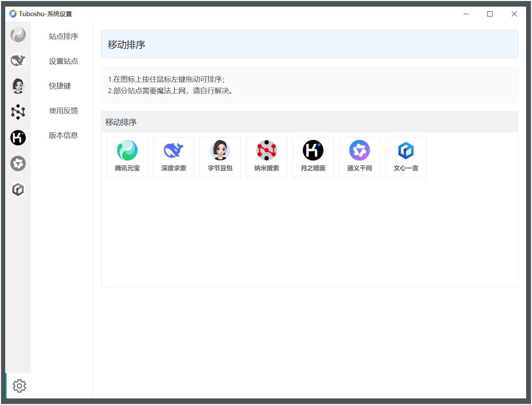Open 通义千问 from the sidebar
532x405 pixels.
[18, 164]
